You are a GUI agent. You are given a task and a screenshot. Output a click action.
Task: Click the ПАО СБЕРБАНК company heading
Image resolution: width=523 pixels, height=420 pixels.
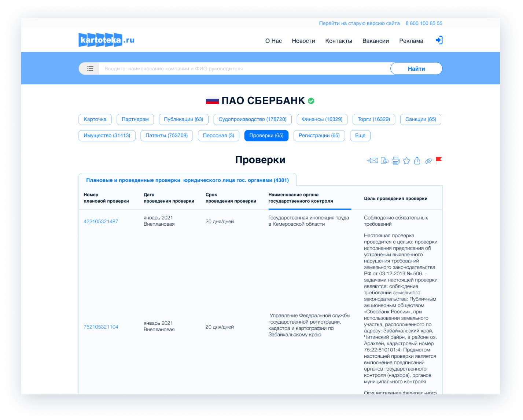[x=264, y=101]
